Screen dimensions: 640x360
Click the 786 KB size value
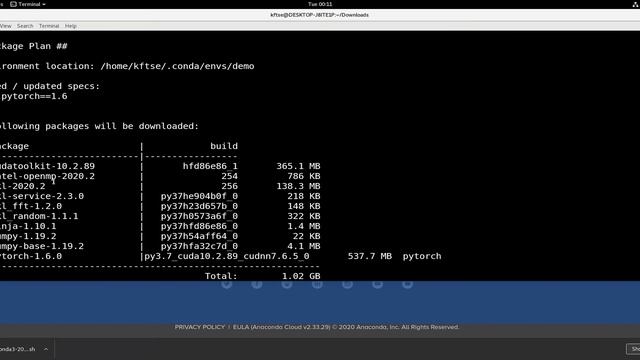click(x=304, y=176)
